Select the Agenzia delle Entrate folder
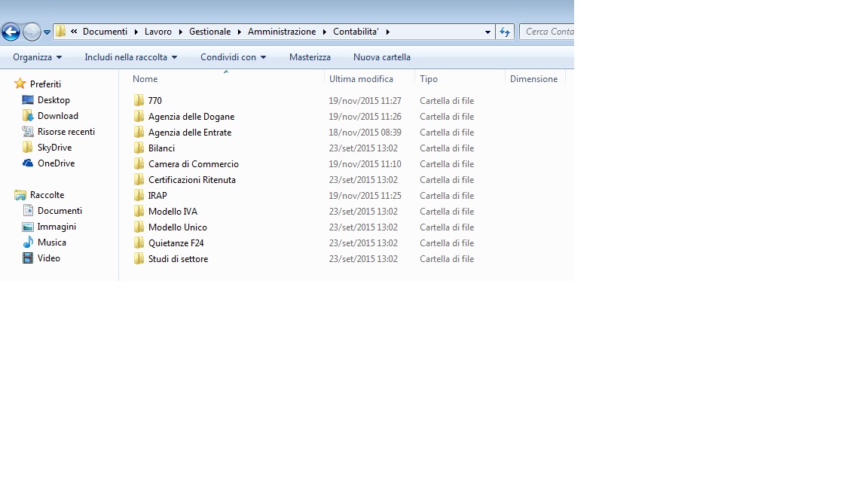This screenshot has width=868, height=488. (x=189, y=133)
